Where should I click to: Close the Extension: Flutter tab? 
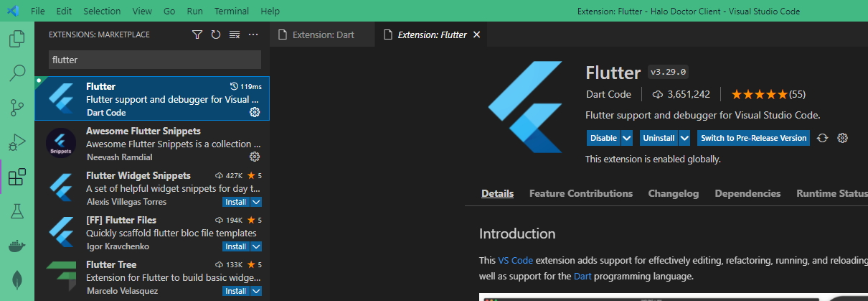476,34
